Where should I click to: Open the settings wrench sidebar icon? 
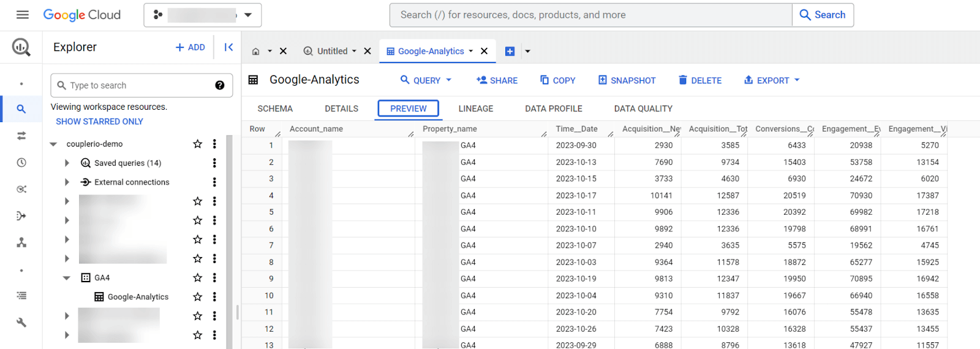[x=21, y=322]
